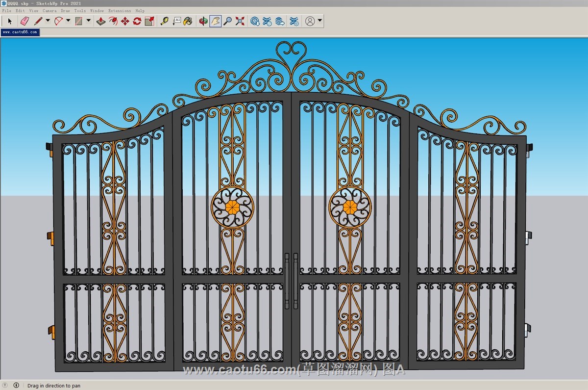Image resolution: width=588 pixels, height=390 pixels.
Task: Choose the Orbit camera tool
Action: (203, 21)
